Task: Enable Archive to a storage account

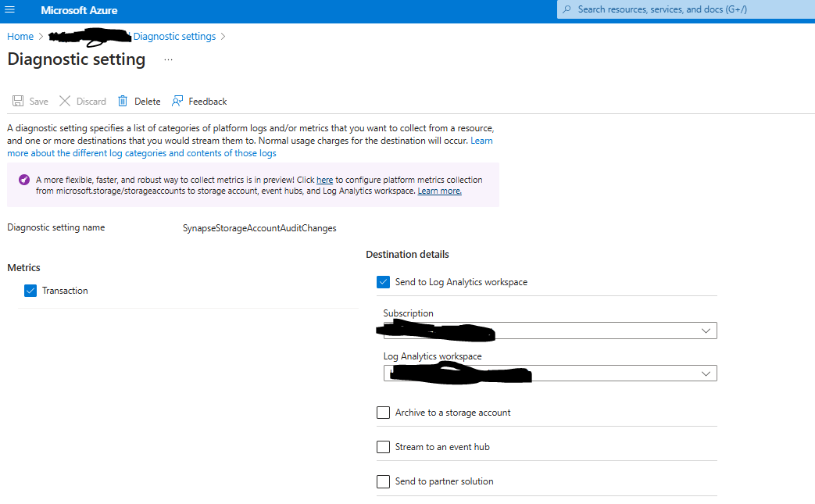Action: coord(383,413)
